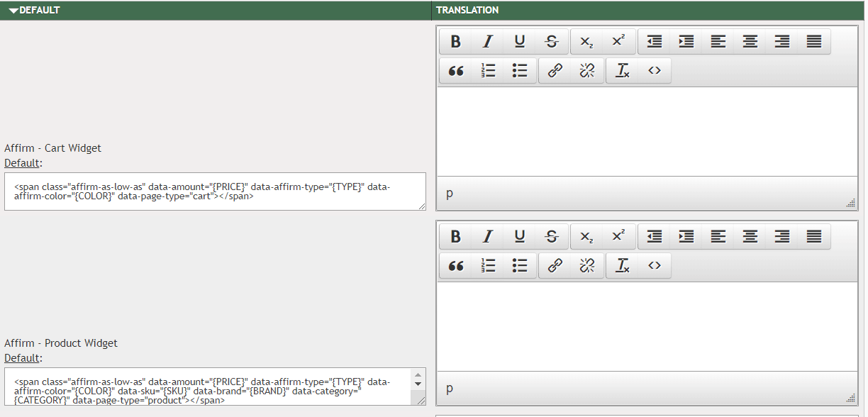Click the Product Widget textarea scroll-down arrow

tap(418, 384)
